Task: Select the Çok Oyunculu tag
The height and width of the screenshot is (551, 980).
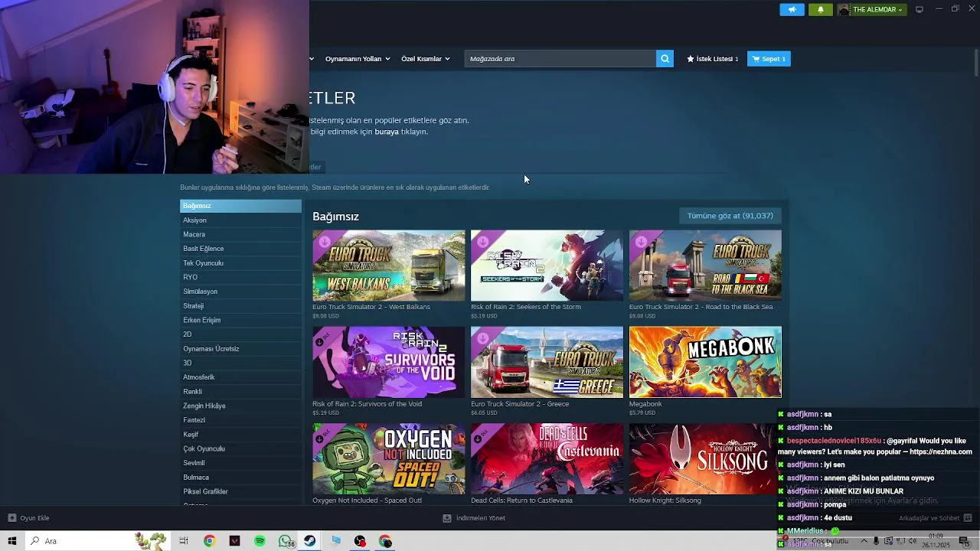Action: point(240,448)
